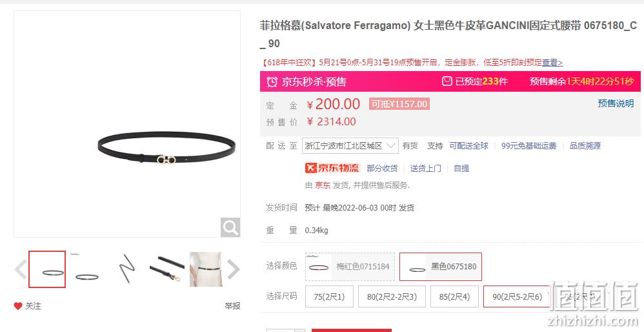Viewport: 644px width, 332px height.
Task: Click the red heart 关注 icon
Action: 17,306
